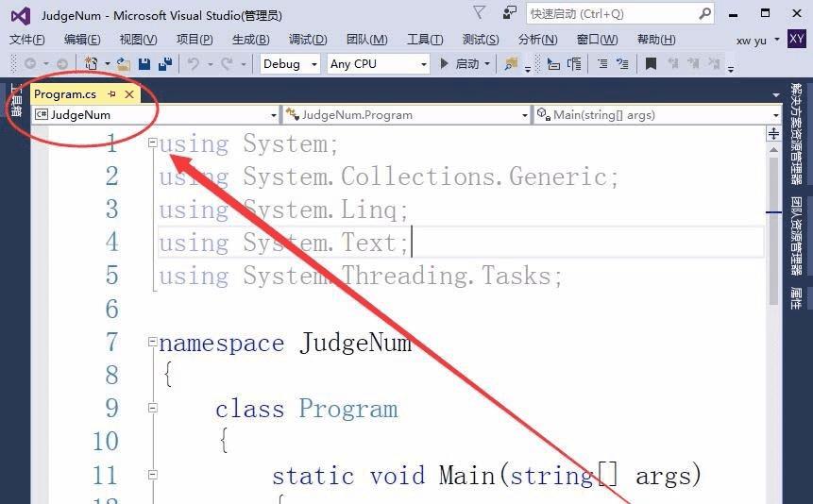Open the 文件(F) menu

coord(27,40)
